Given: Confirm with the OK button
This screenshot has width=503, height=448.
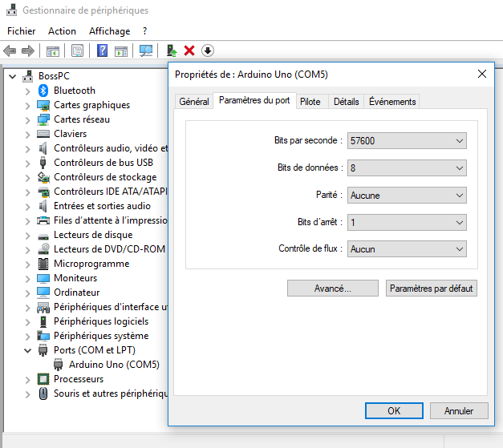Looking at the screenshot, I should point(394,411).
